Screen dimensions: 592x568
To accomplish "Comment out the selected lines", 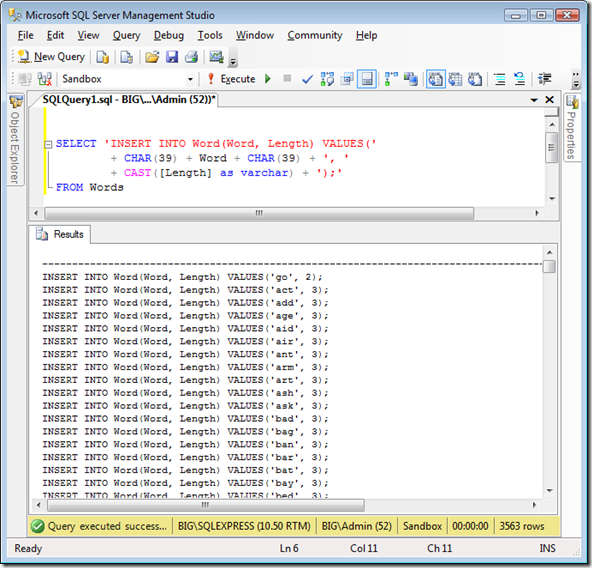I will coord(500,79).
